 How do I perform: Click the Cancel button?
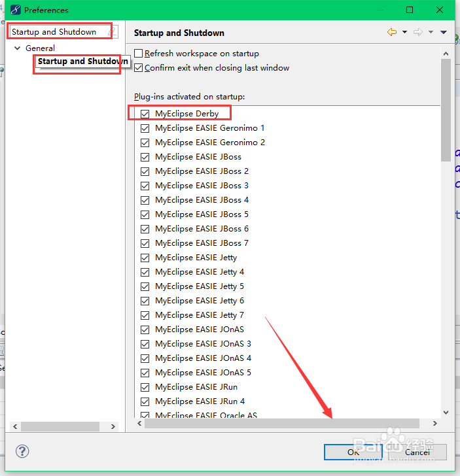pos(417,452)
